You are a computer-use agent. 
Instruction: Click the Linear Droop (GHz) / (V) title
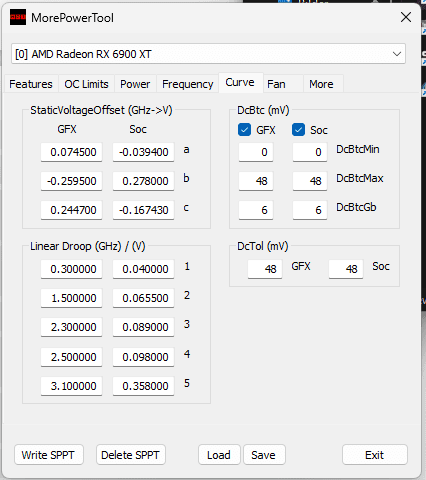coord(88,246)
